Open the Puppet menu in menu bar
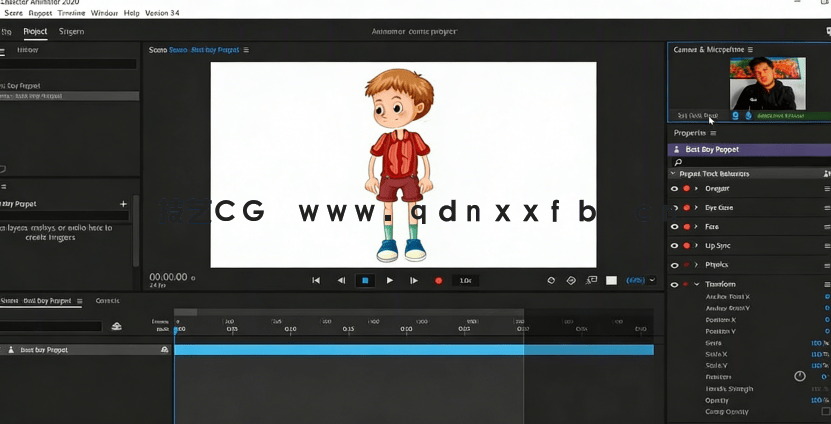 tap(40, 13)
